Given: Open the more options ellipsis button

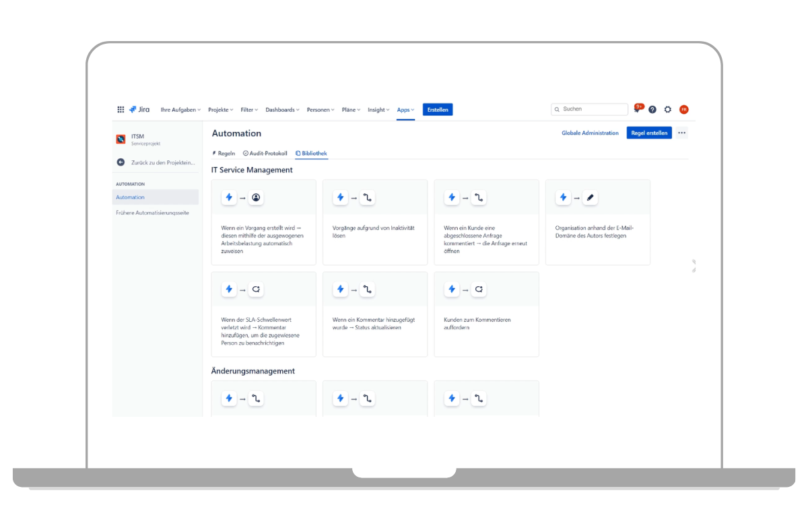Looking at the screenshot, I should coord(681,133).
